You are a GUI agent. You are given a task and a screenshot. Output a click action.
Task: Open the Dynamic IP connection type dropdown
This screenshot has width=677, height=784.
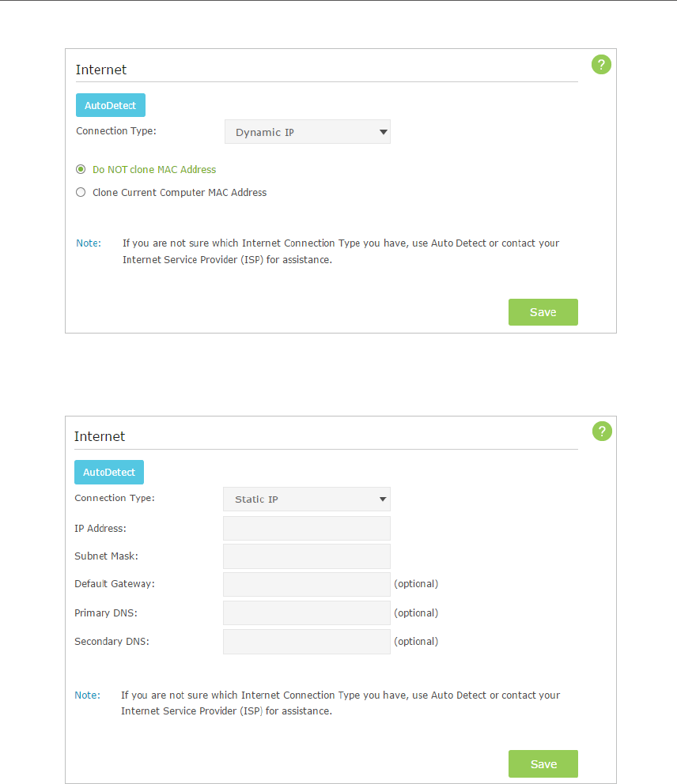[307, 132]
